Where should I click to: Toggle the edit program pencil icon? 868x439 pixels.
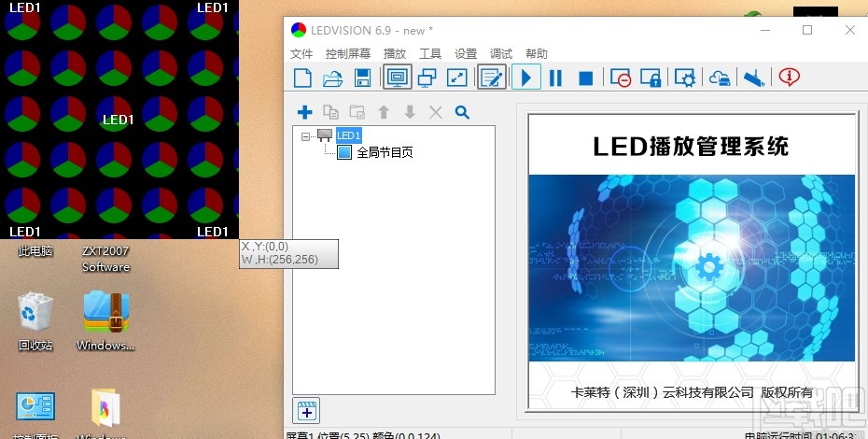click(x=492, y=77)
